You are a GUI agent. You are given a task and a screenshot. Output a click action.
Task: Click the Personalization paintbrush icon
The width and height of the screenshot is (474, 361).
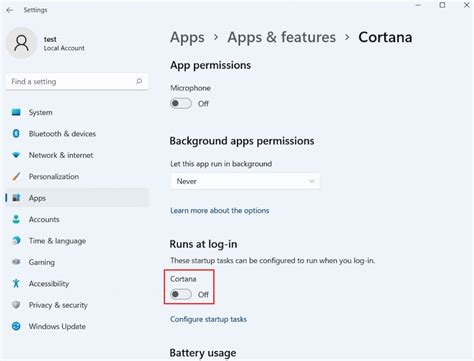16,176
